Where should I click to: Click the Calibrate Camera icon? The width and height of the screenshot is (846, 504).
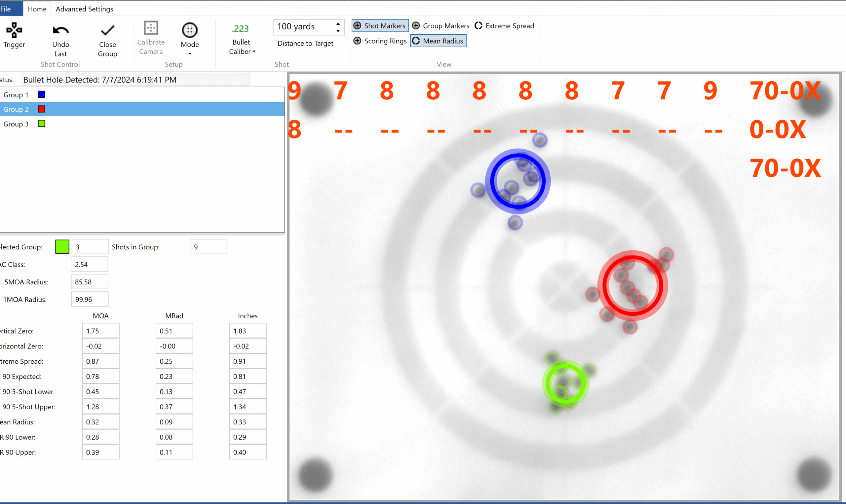click(151, 28)
